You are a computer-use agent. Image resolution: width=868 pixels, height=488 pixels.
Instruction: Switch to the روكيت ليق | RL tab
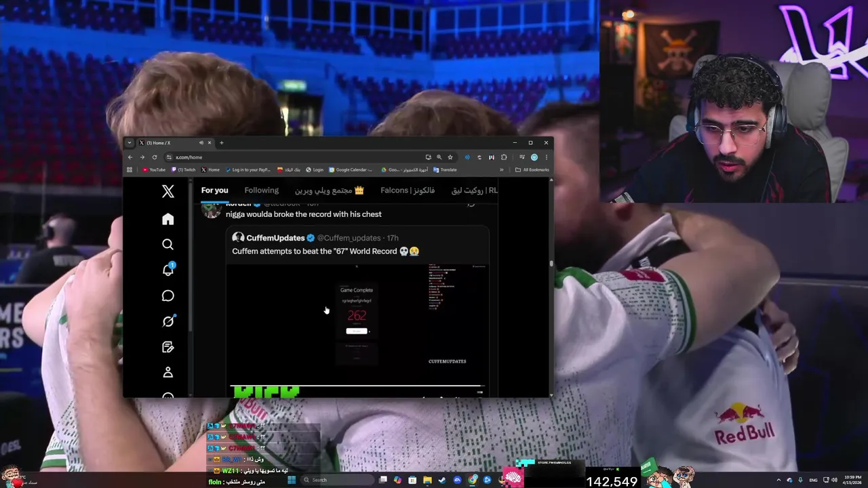[475, 190]
